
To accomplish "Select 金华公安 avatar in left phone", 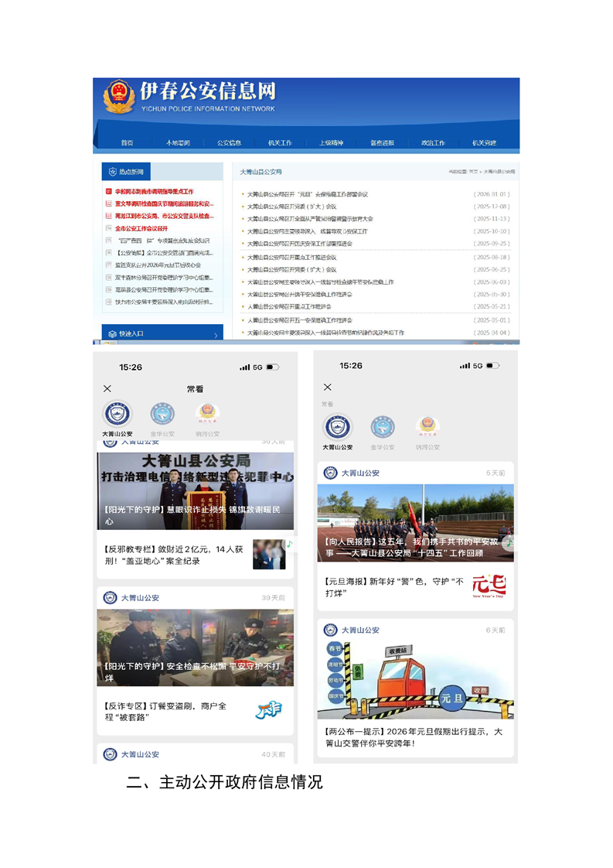I will (x=162, y=414).
